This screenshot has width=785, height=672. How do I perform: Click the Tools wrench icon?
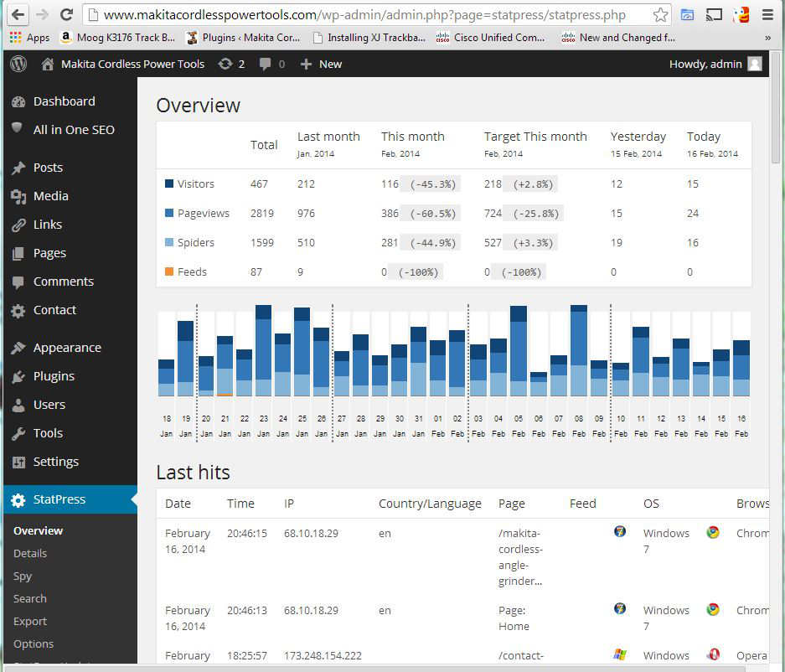18,434
